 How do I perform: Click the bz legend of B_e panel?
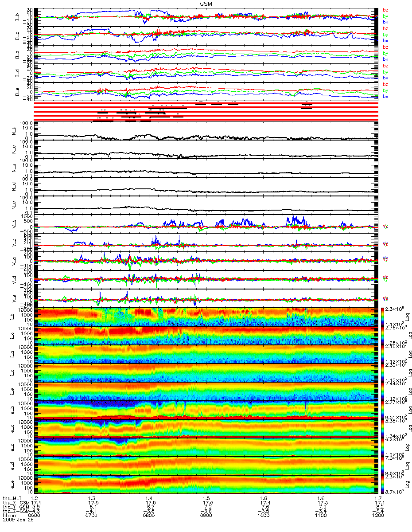pyautogui.click(x=385, y=85)
